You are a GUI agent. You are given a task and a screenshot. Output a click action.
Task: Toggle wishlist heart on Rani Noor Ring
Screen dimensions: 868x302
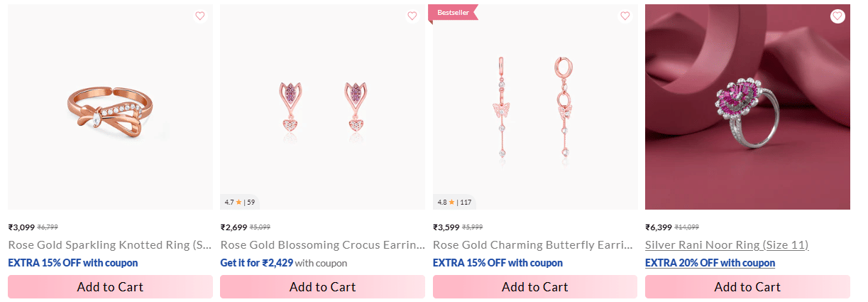pyautogui.click(x=837, y=16)
